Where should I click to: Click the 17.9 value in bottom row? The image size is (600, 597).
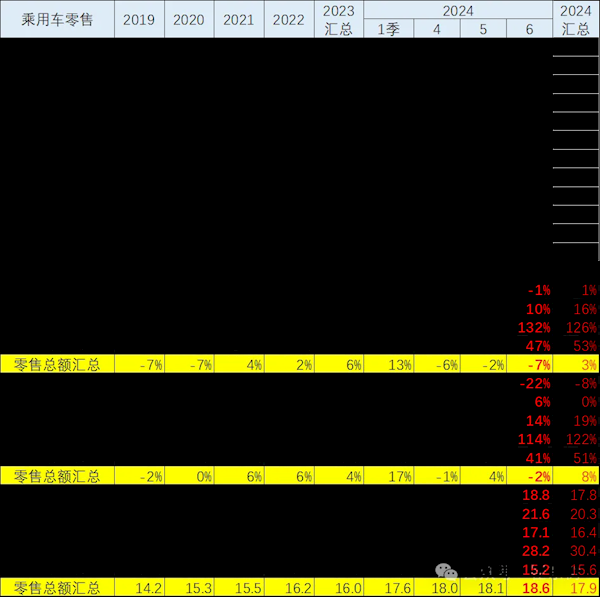coord(584,588)
